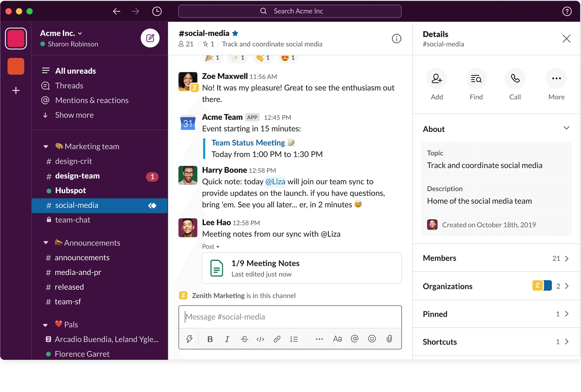
Task: Toggle italic formatting
Action: [x=227, y=339]
